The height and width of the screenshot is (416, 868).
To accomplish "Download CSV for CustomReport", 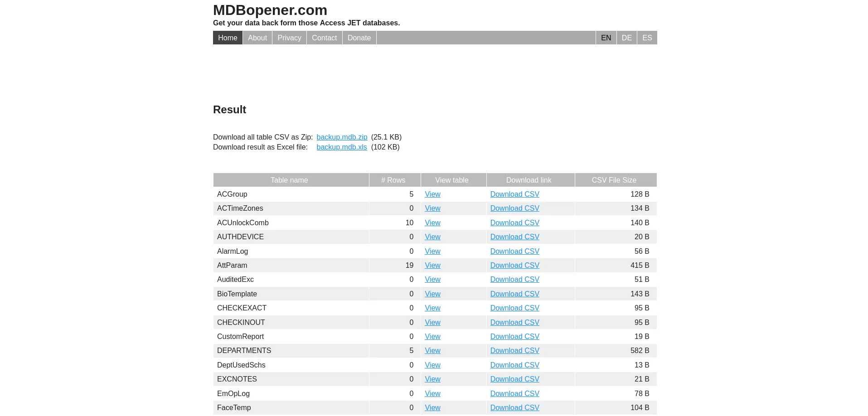I will [x=515, y=336].
